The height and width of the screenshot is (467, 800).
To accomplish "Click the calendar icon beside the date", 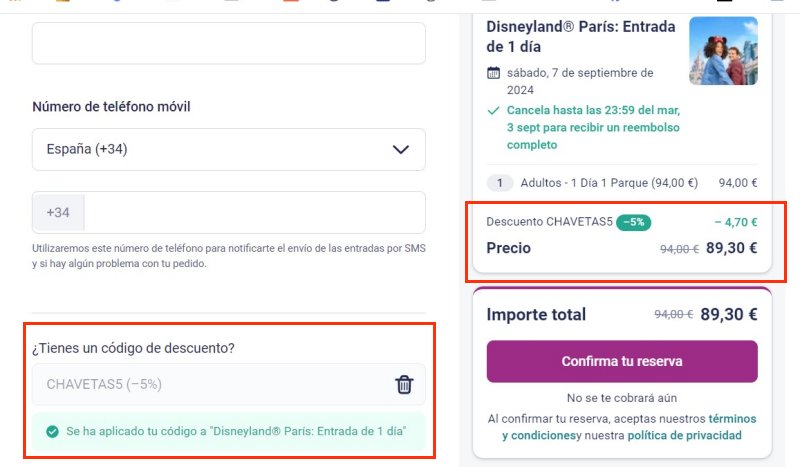I will click(x=493, y=73).
